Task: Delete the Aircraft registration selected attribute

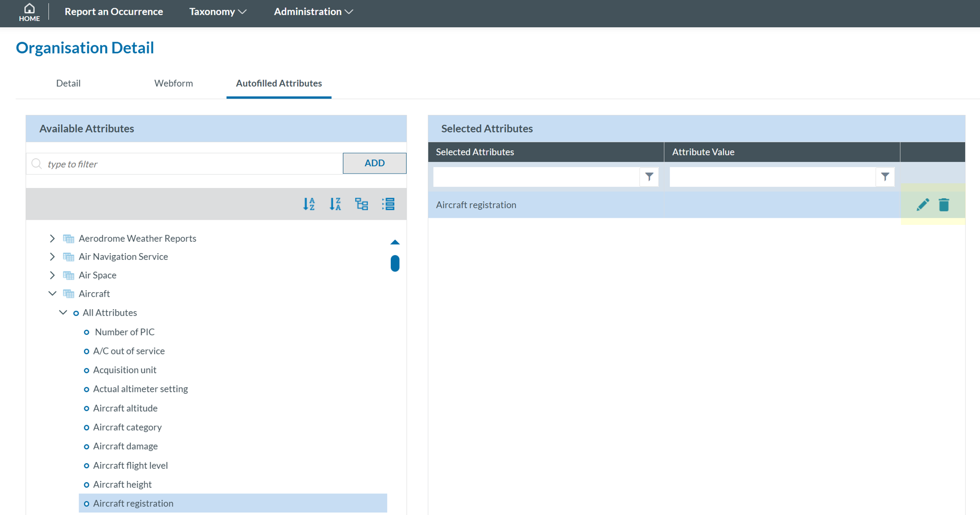Action: click(944, 205)
